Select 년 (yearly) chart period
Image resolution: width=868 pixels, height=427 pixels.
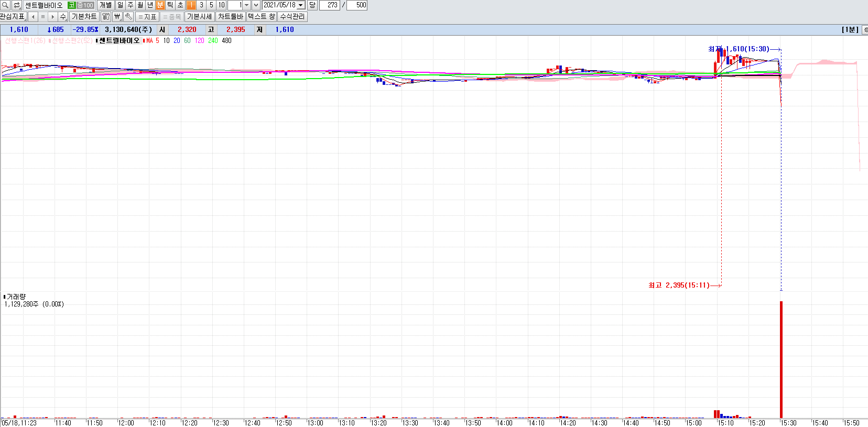150,5
